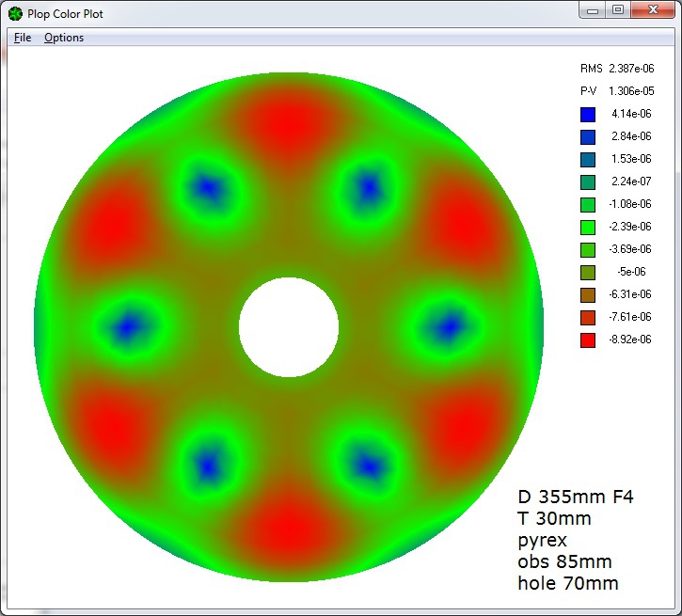Click the -6.31e-06 brown legend swatch
This screenshot has width=682, height=616.
tap(588, 295)
